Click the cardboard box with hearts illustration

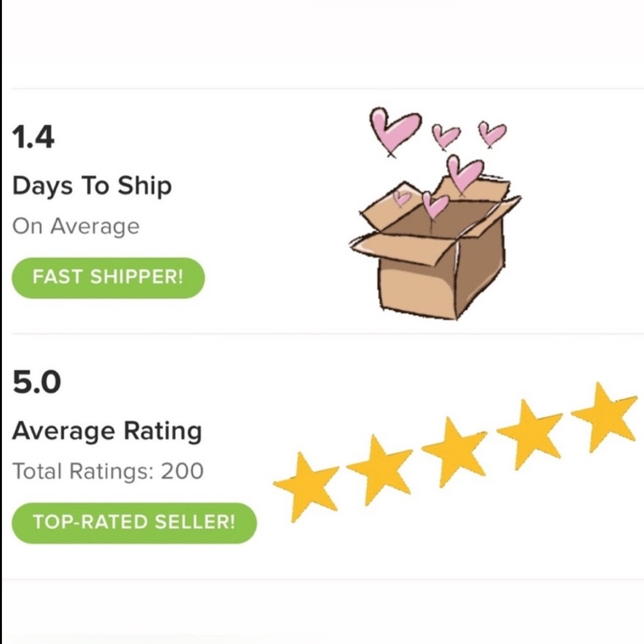[x=435, y=214]
